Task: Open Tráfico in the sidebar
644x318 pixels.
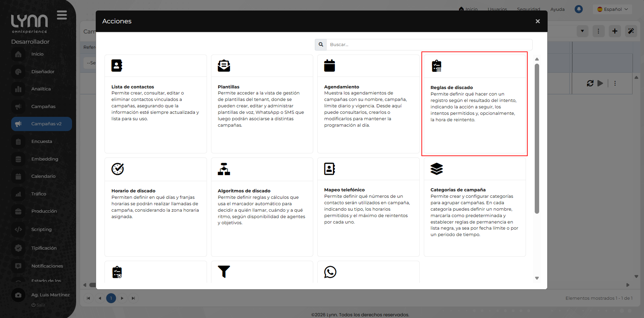Action: pyautogui.click(x=42, y=194)
